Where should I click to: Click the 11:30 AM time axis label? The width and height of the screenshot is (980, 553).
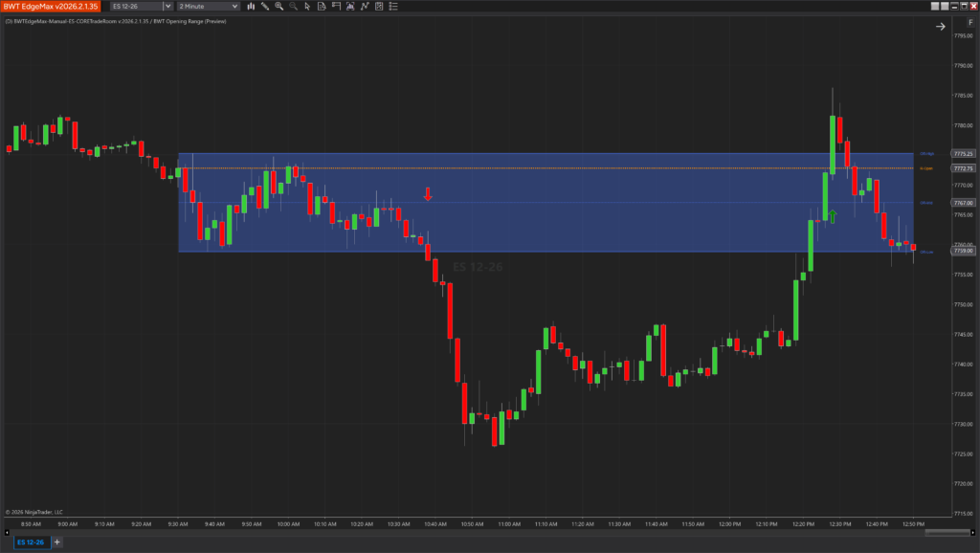[x=619, y=524]
